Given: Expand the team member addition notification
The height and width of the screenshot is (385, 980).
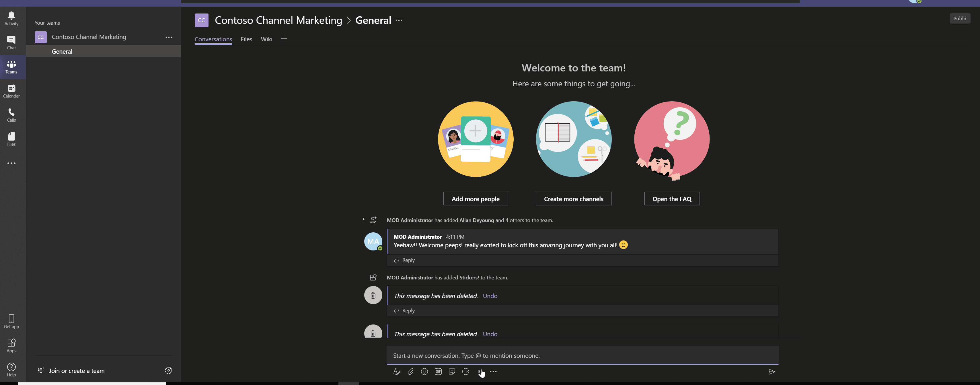Looking at the screenshot, I should pos(363,220).
